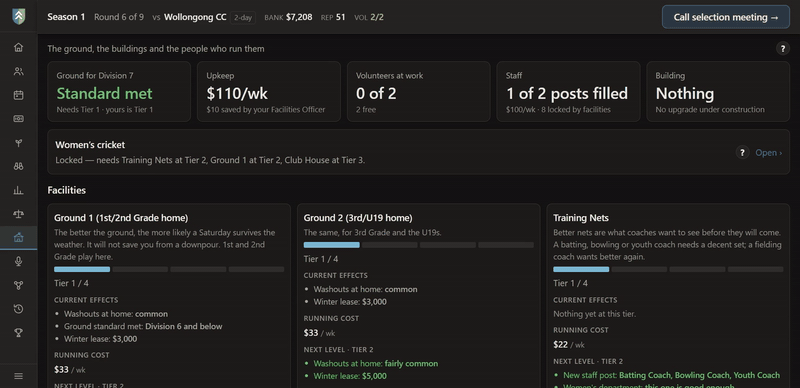Image resolution: width=800 pixels, height=388 pixels.
Task: Click the Ground 2 tier progress bar
Action: click(x=418, y=245)
